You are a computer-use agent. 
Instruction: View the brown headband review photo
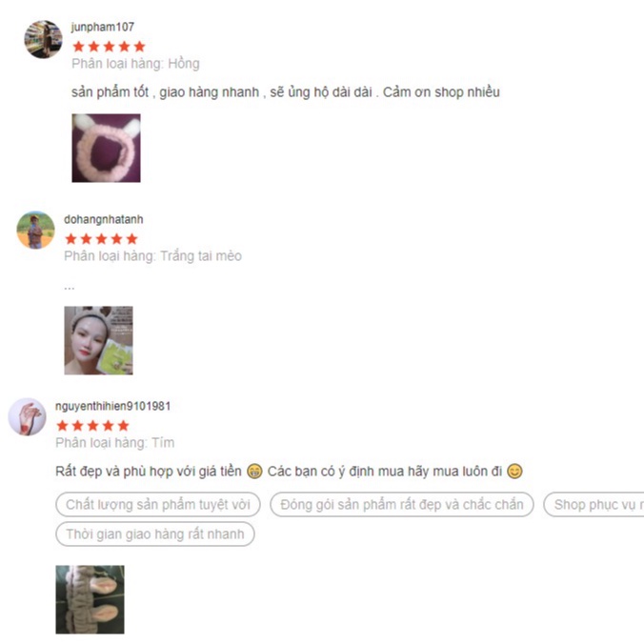(90, 599)
